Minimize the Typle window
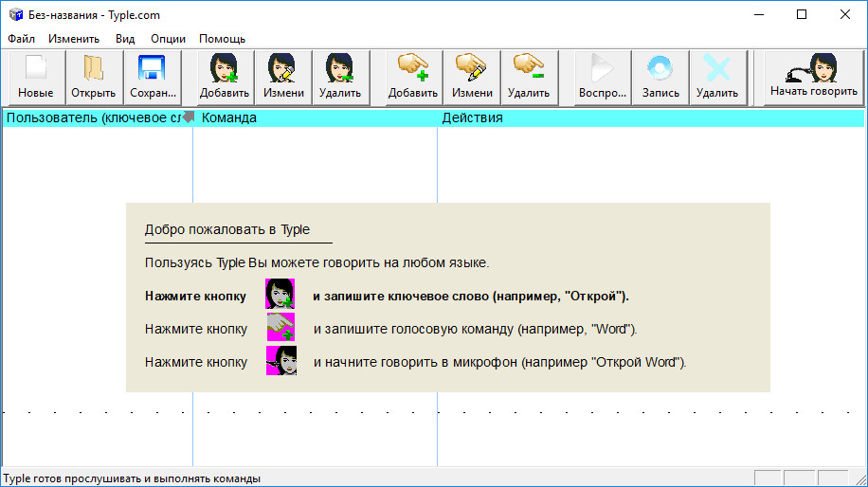Image resolution: width=868 pixels, height=487 pixels. pyautogui.click(x=759, y=15)
